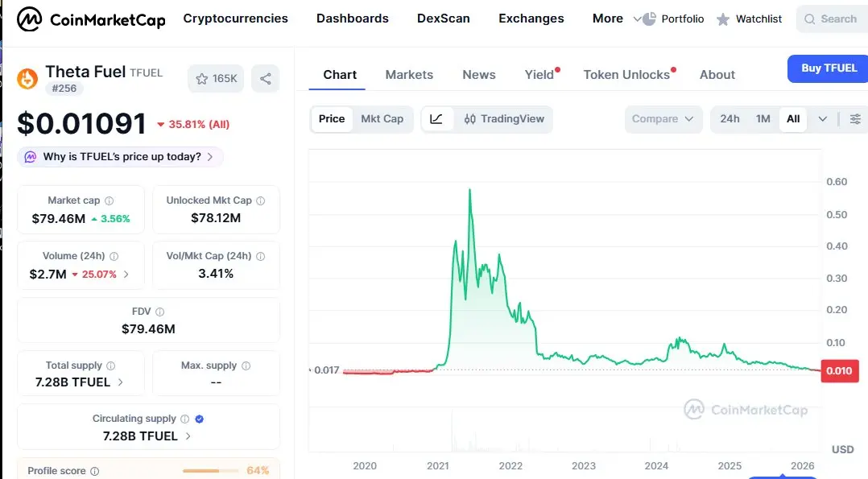Image resolution: width=868 pixels, height=479 pixels.
Task: Click the Market cap info icon
Action: click(x=110, y=200)
